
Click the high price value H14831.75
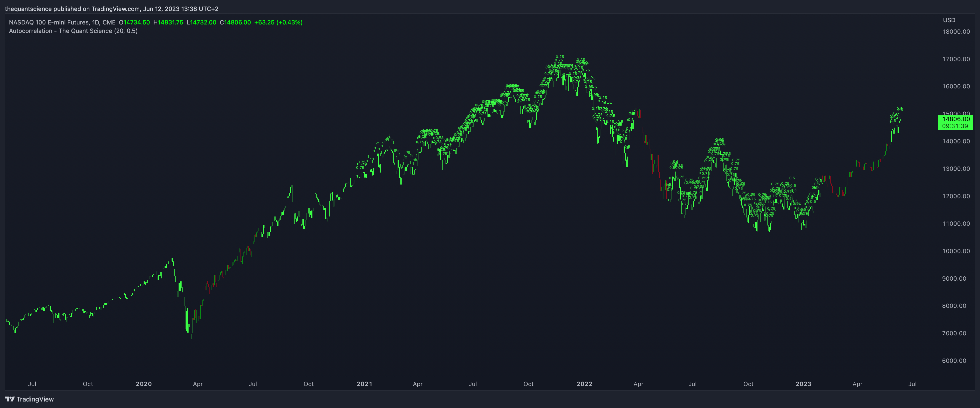coord(168,22)
